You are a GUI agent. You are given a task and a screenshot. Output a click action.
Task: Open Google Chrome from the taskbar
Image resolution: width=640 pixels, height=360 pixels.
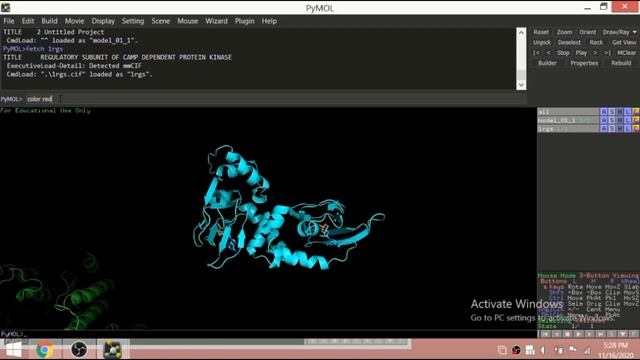[45, 350]
